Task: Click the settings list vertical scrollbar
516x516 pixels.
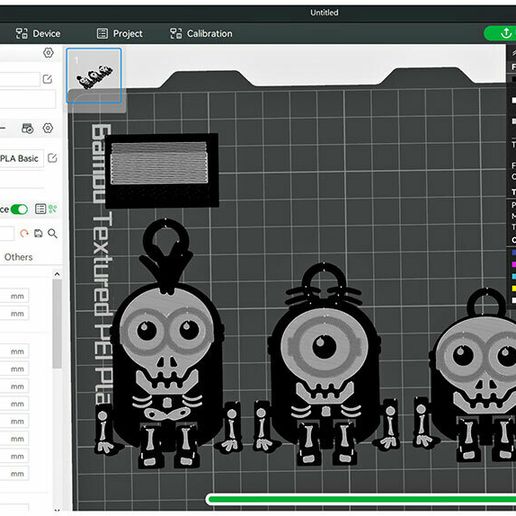Action: [x=57, y=323]
